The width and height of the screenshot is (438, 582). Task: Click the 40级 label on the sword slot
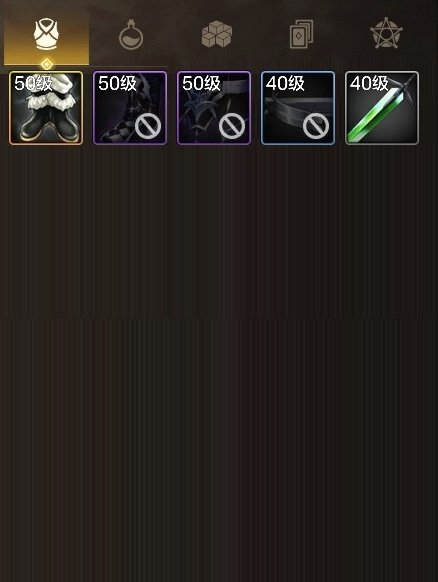[x=369, y=84]
